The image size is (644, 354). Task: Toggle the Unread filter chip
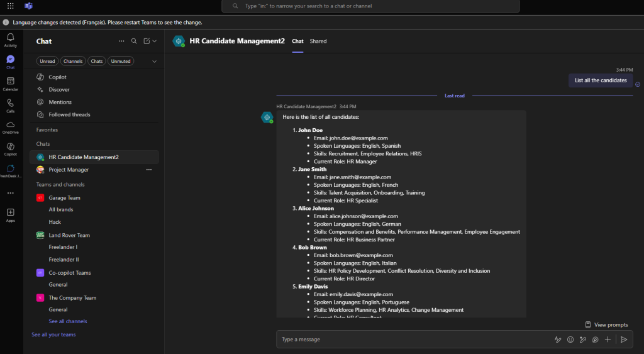[x=47, y=61]
